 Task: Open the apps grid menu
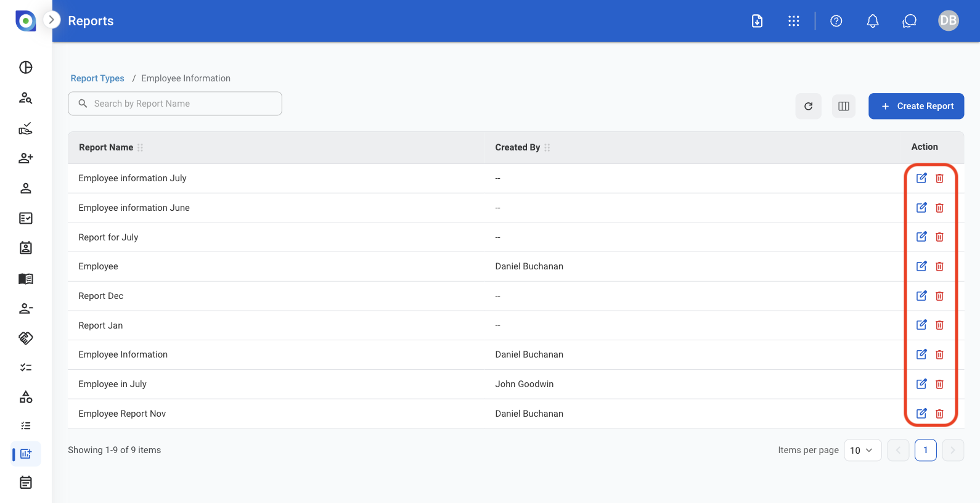(x=794, y=21)
